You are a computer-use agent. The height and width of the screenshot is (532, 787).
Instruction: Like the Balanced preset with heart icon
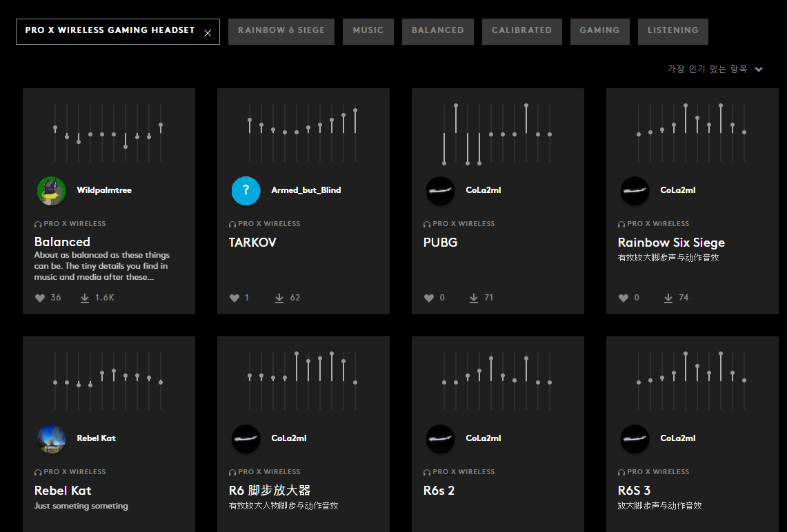(x=40, y=298)
